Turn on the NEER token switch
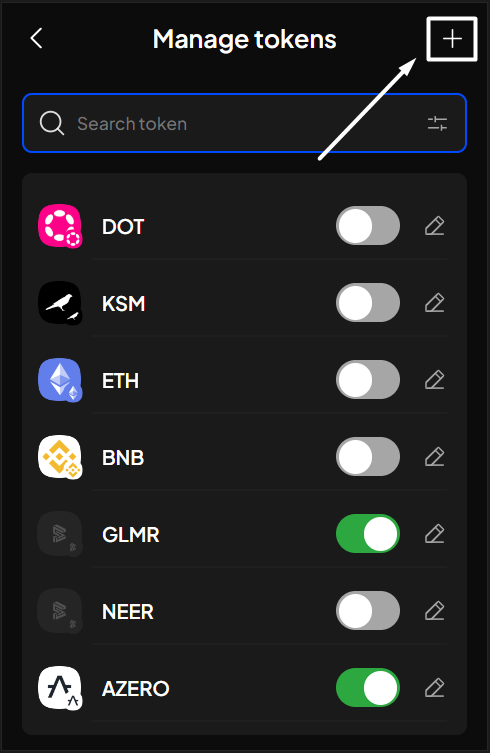The image size is (490, 753). coord(368,611)
